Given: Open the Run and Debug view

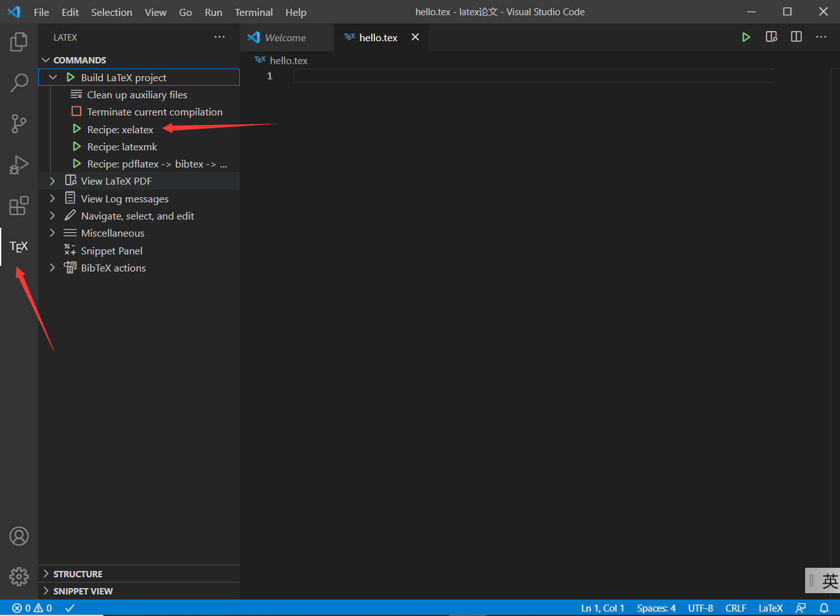Looking at the screenshot, I should 18,165.
